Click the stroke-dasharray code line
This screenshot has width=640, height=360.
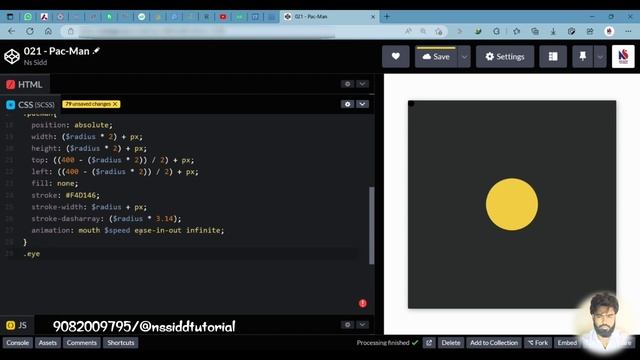coord(106,219)
